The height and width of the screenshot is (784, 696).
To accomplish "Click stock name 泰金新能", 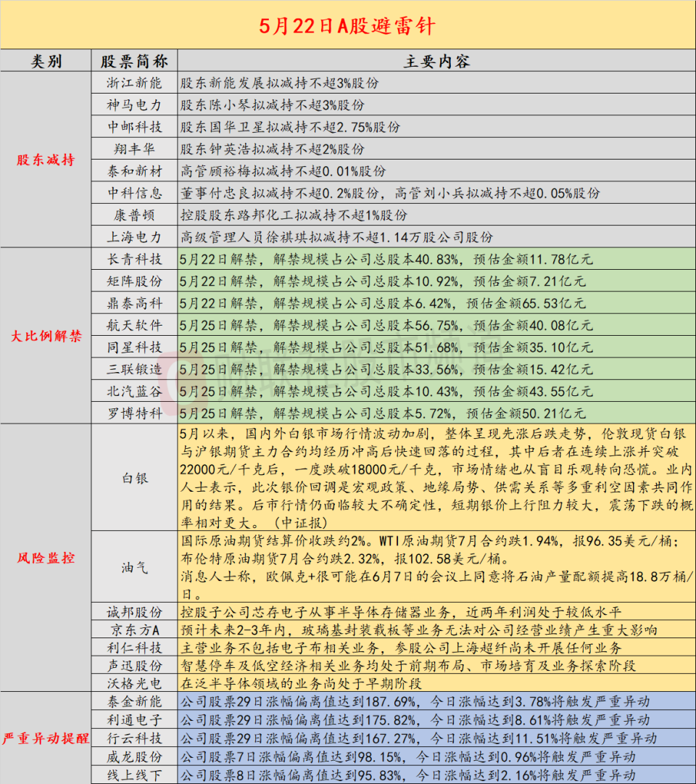I will (x=134, y=701).
